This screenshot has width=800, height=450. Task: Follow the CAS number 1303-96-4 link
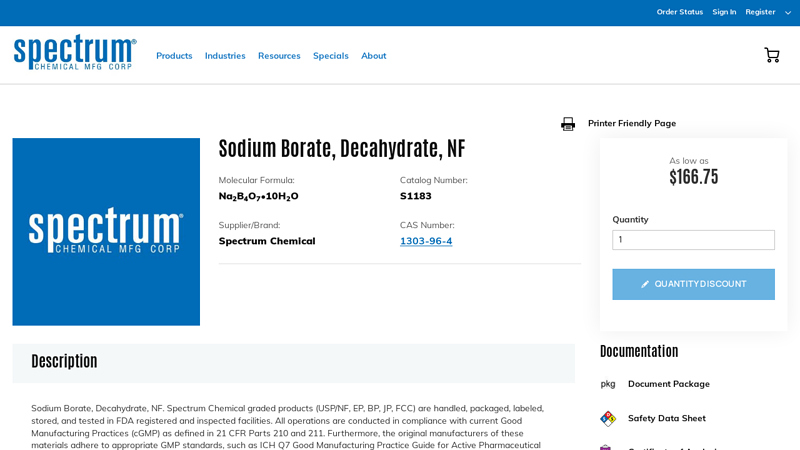point(426,241)
